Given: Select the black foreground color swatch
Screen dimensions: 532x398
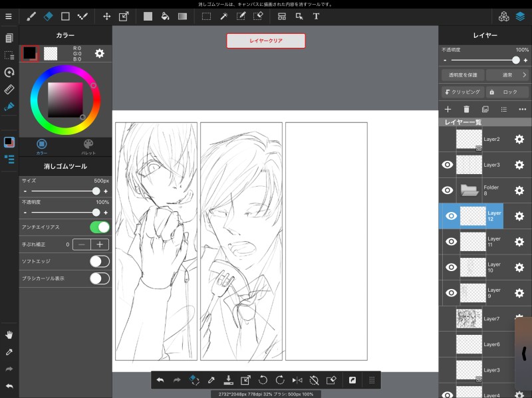Looking at the screenshot, I should [x=30, y=53].
